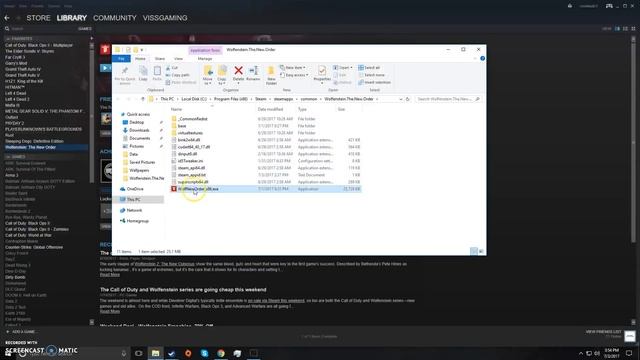Click VIEW FRIENDS LIST in Steam
The height and width of the screenshot is (360, 640).
[603, 332]
